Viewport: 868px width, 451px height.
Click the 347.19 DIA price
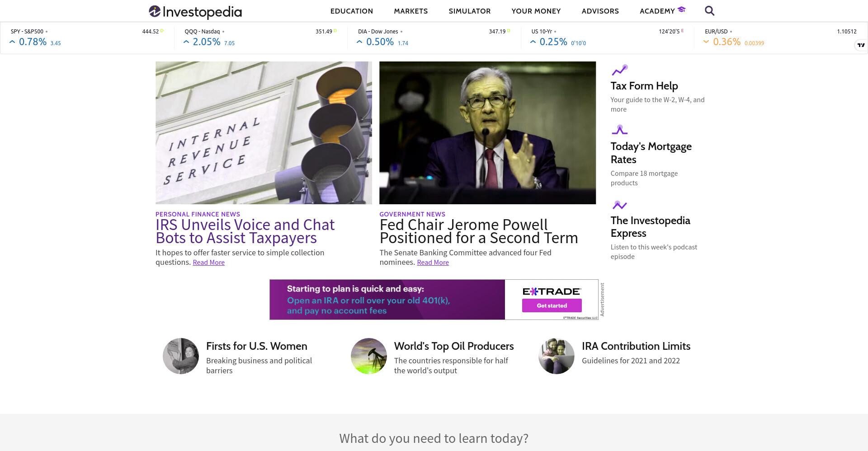pos(497,32)
